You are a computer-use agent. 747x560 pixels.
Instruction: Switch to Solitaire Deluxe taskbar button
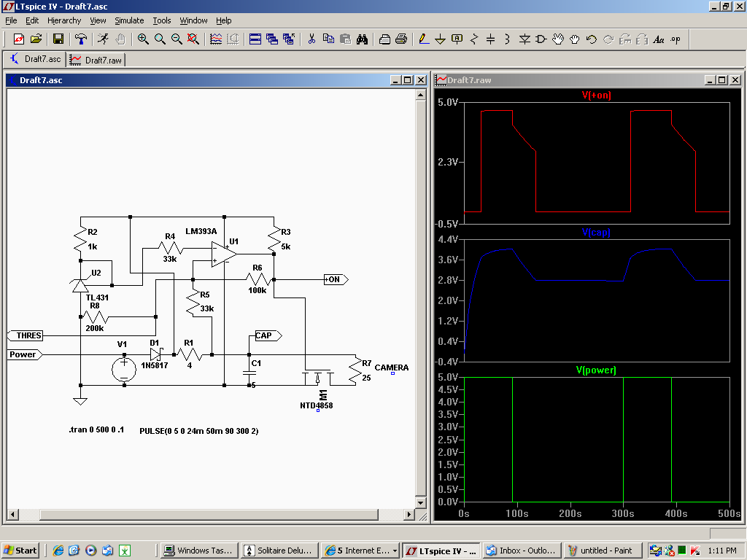279,551
